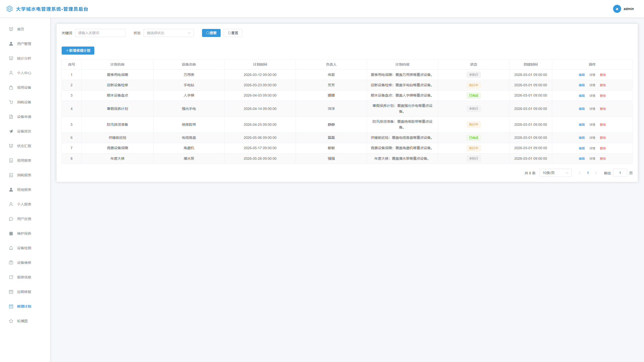Screen dimensions: 644x362
Task: Click the 领用报表 sidebar icon
Action: [11, 160]
